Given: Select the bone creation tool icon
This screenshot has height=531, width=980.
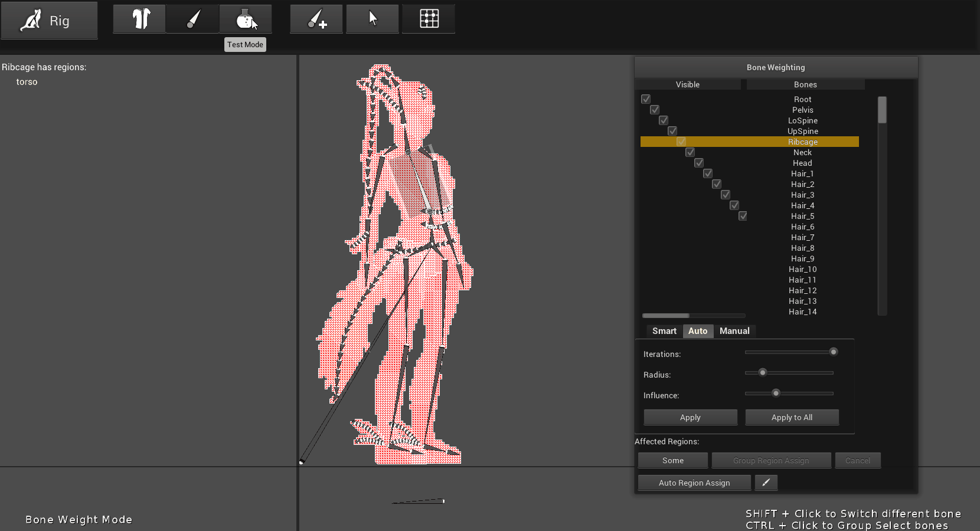Looking at the screenshot, I should (139, 19).
